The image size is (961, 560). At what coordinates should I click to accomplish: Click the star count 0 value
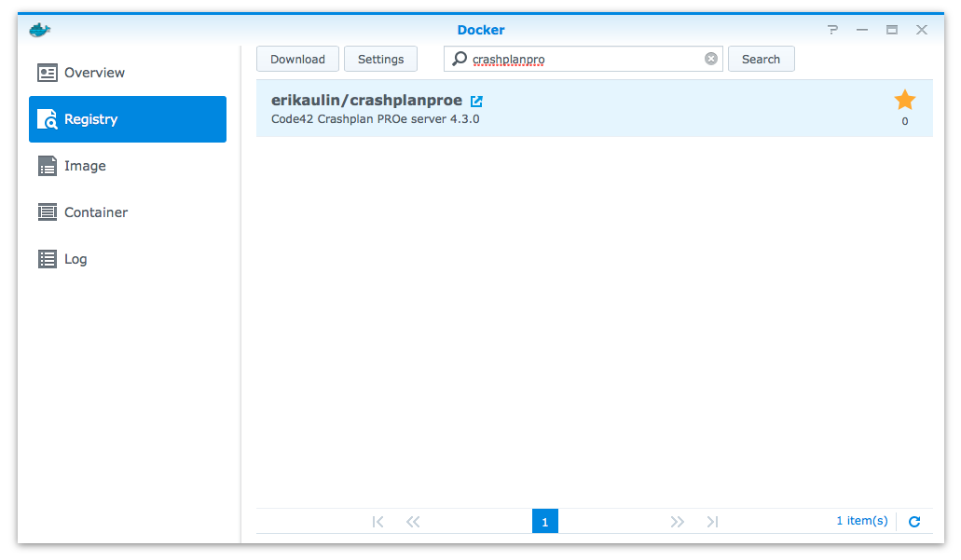(x=905, y=121)
